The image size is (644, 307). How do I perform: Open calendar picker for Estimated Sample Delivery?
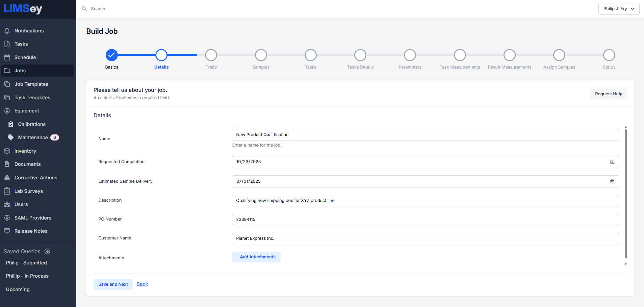pyautogui.click(x=612, y=181)
